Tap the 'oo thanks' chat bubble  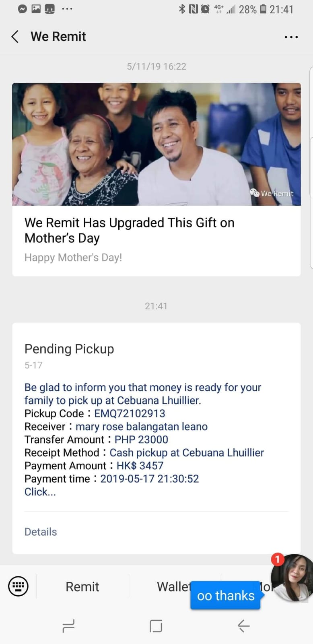(x=226, y=595)
